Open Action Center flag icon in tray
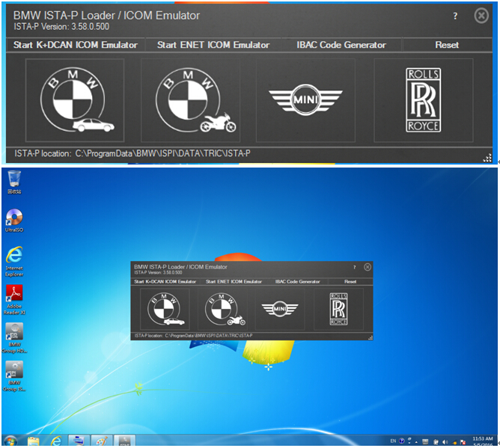500x448 pixels. point(463,442)
